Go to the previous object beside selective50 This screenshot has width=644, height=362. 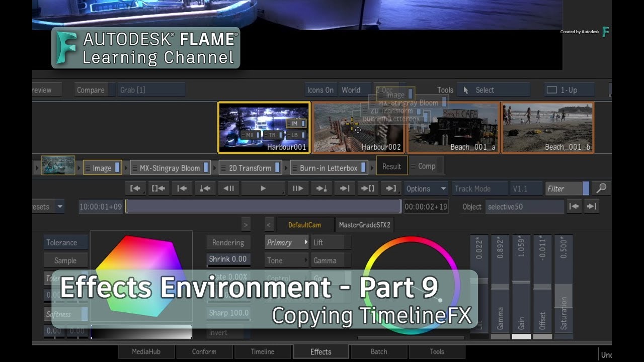point(575,206)
